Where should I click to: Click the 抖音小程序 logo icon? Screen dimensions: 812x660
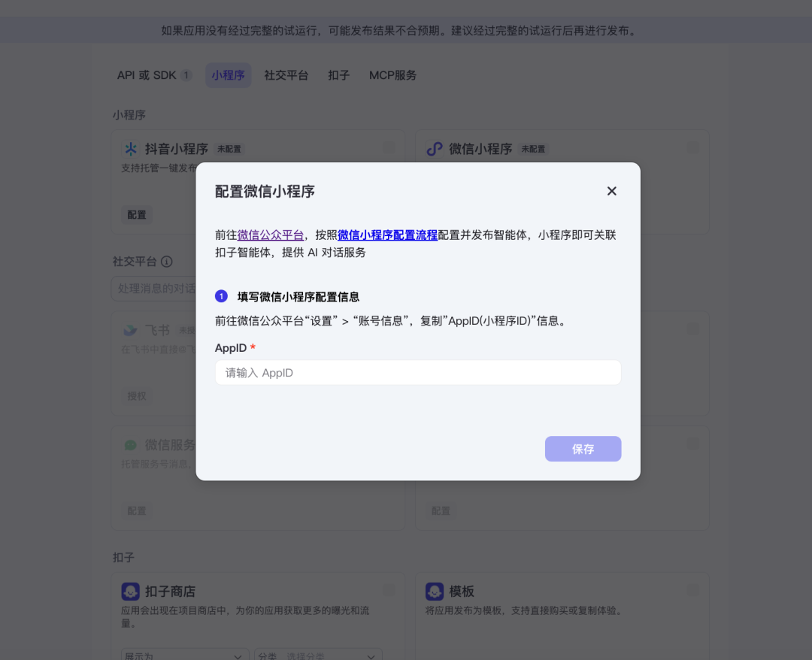click(131, 149)
